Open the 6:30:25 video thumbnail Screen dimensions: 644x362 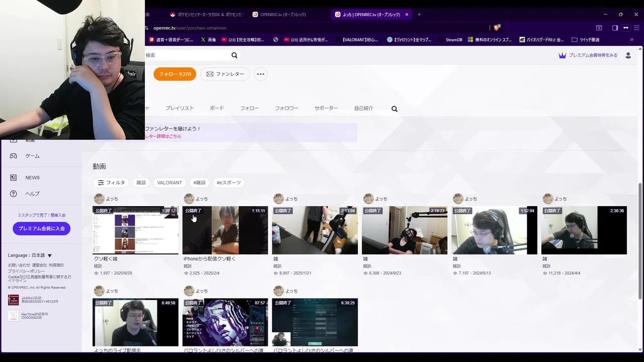click(x=315, y=322)
